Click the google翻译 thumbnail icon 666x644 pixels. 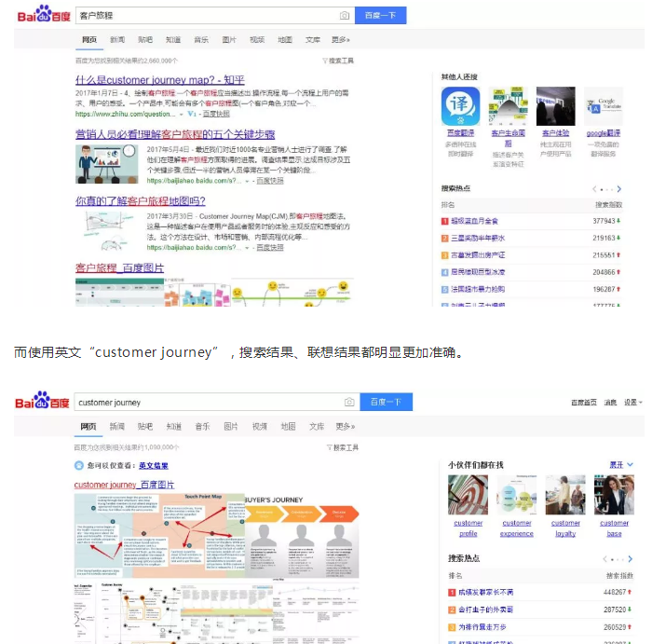[604, 106]
